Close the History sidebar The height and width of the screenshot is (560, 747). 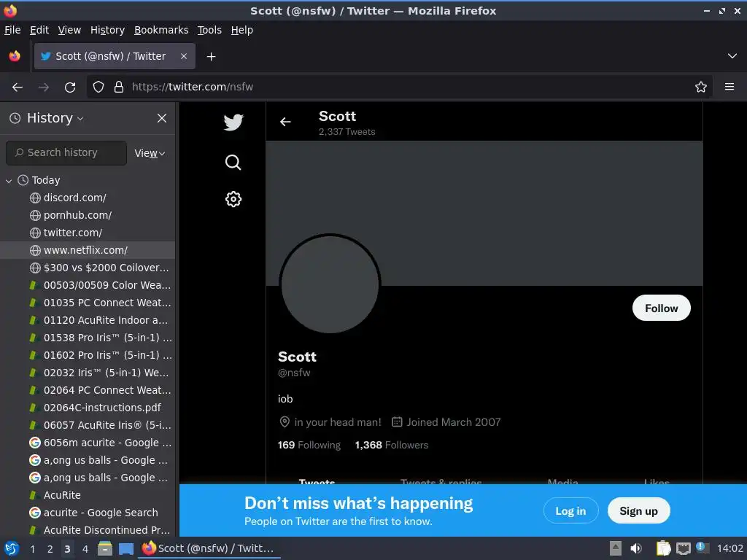click(162, 118)
